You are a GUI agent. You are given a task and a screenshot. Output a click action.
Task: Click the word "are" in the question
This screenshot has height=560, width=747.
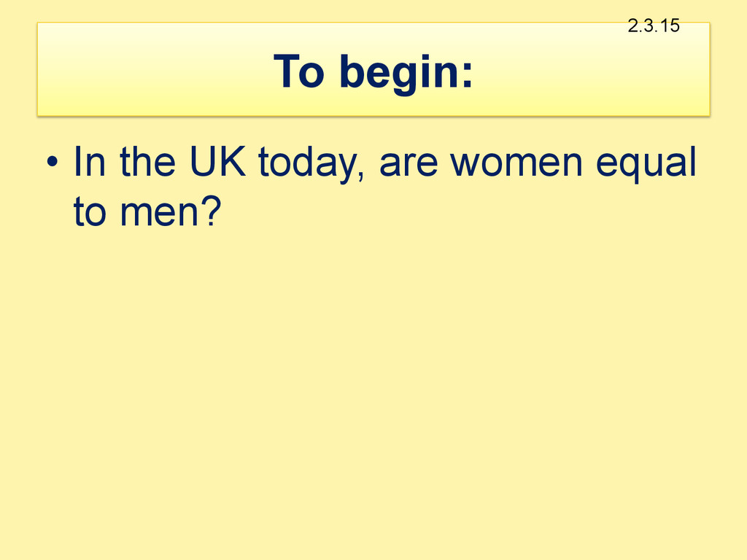(409, 164)
